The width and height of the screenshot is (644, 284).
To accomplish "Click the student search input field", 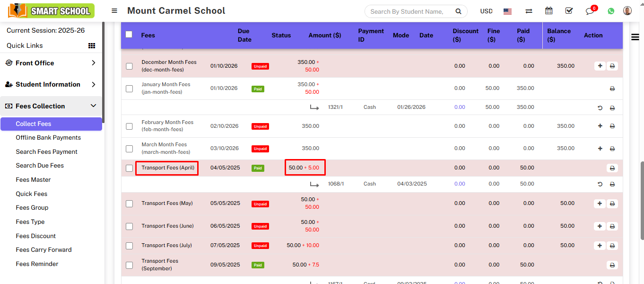I will pyautogui.click(x=407, y=11).
